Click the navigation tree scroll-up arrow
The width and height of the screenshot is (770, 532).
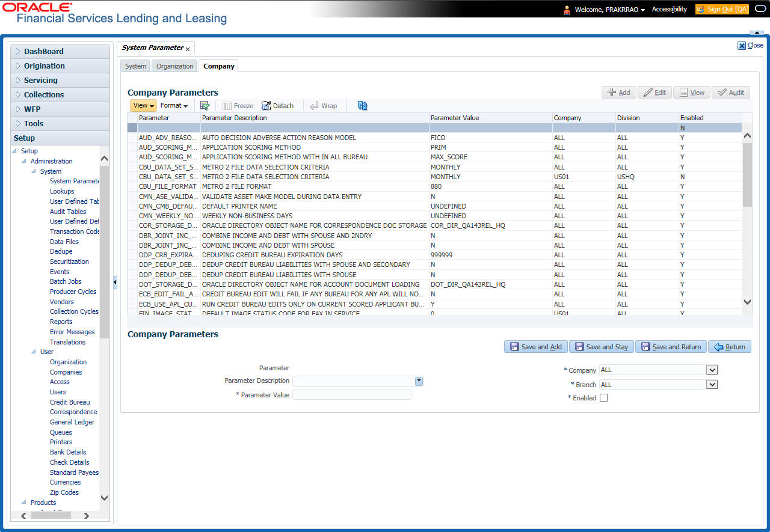tap(104, 159)
